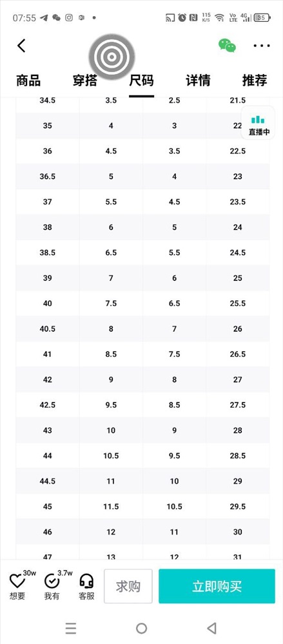Tap the Android recent apps icon
This screenshot has width=283, height=644.
point(71,628)
